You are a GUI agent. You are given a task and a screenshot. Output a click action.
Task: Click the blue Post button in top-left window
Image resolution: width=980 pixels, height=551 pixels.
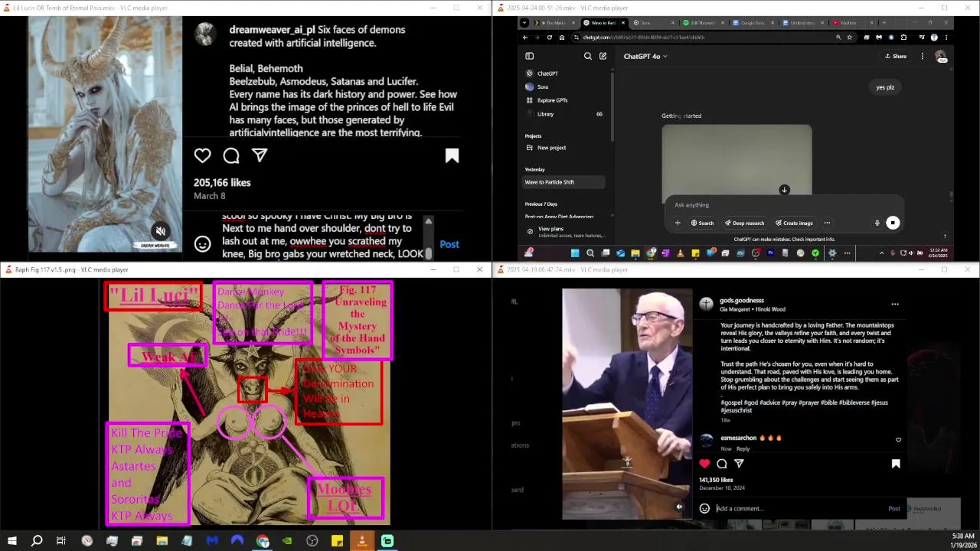click(449, 244)
